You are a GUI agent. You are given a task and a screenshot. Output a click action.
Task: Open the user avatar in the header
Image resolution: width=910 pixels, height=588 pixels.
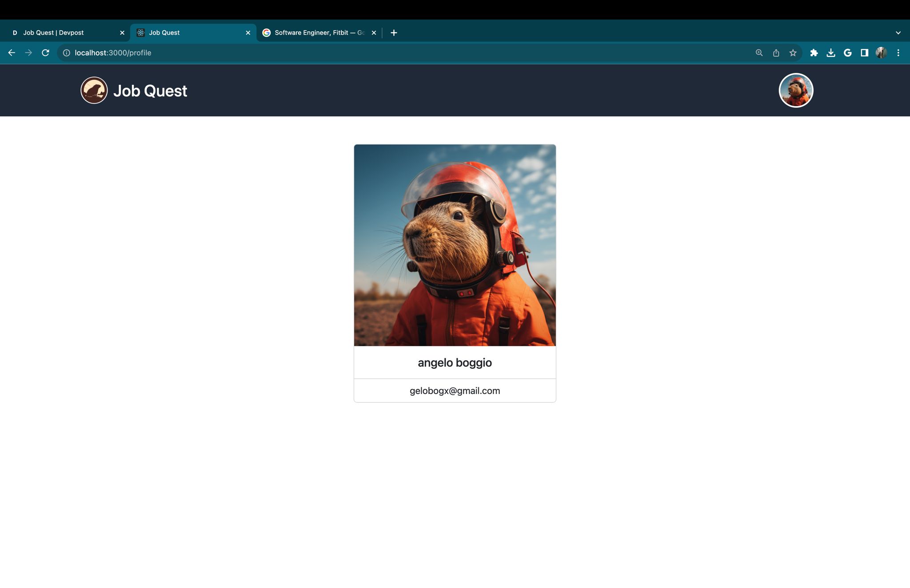796,91
